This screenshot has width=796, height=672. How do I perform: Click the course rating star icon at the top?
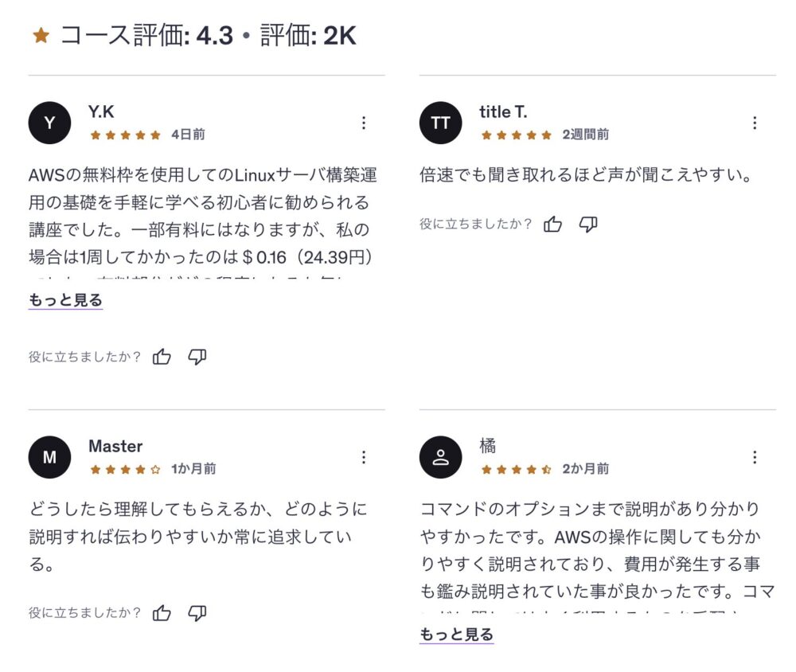41,36
